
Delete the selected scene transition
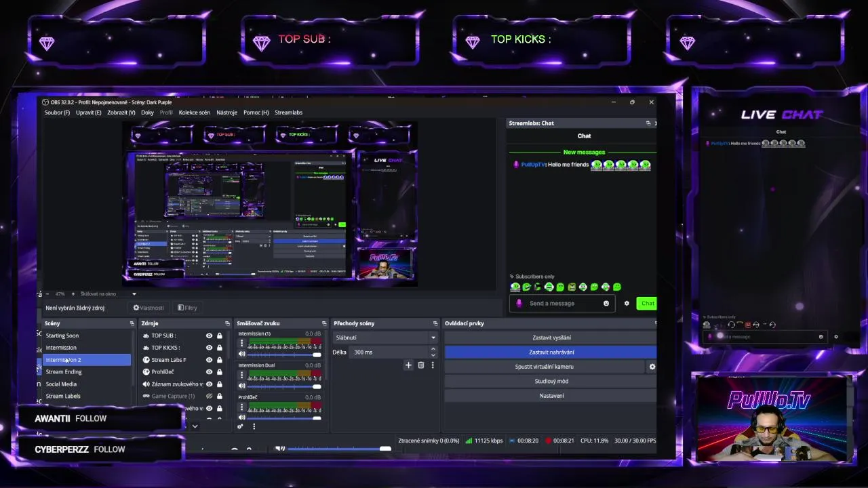point(420,365)
